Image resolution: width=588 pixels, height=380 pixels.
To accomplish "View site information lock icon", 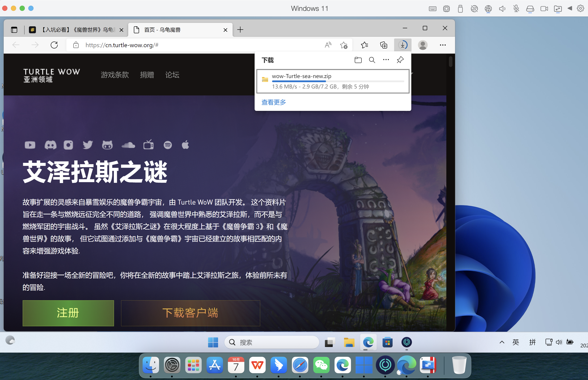I will (x=76, y=45).
